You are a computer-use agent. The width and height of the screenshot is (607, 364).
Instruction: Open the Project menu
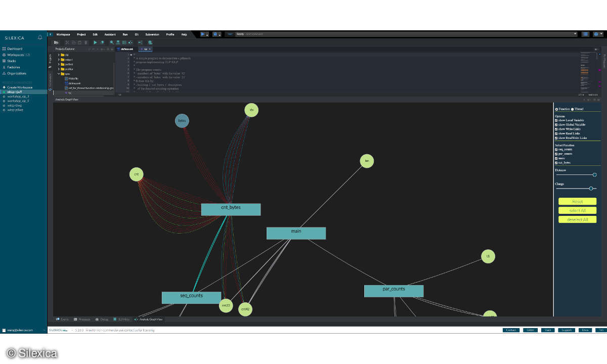point(81,34)
